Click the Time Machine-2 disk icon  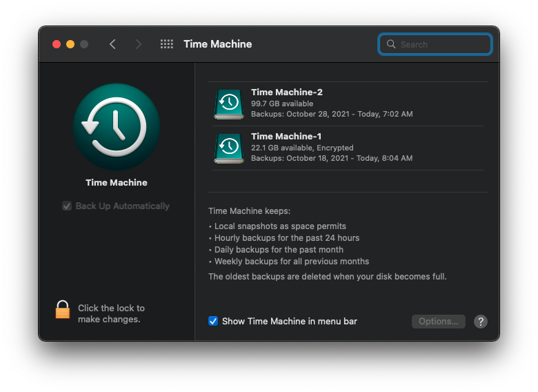pyautogui.click(x=229, y=104)
